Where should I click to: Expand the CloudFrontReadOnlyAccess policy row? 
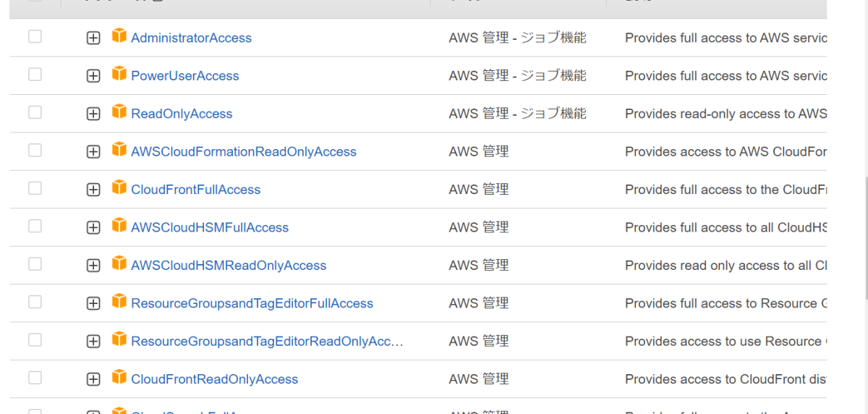tap(93, 379)
